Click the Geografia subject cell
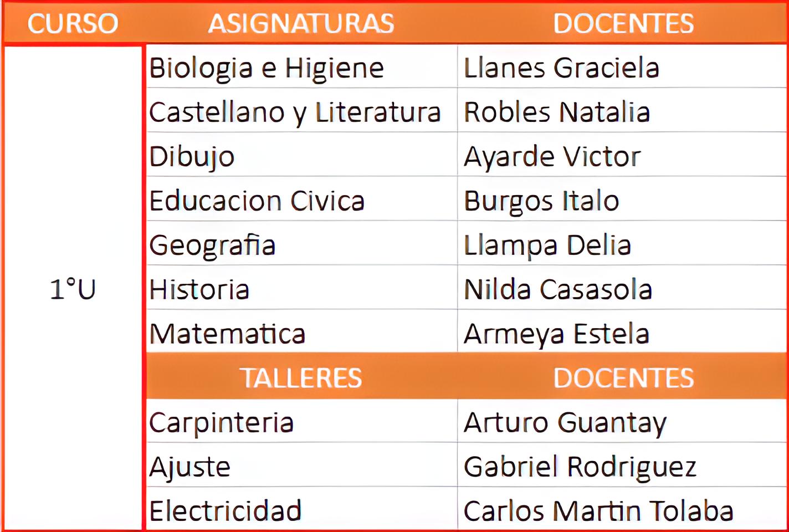 pos(212,245)
